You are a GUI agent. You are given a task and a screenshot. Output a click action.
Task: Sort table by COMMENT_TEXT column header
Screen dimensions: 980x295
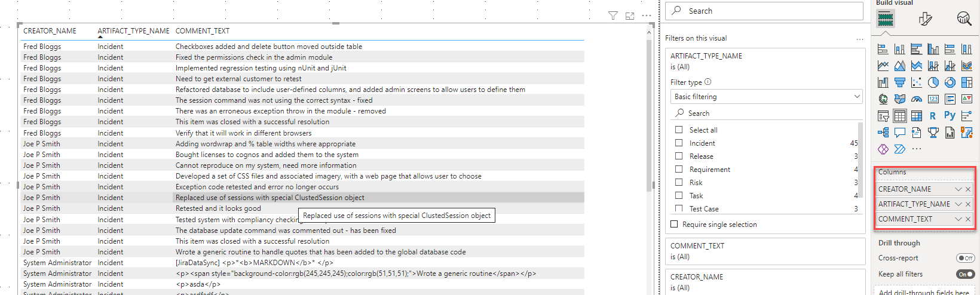coord(202,31)
